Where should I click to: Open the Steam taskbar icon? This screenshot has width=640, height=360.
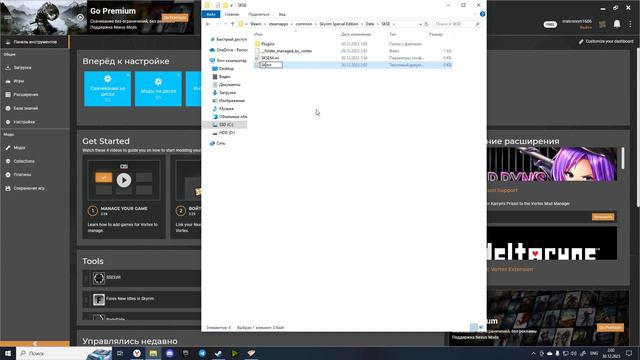(218, 353)
